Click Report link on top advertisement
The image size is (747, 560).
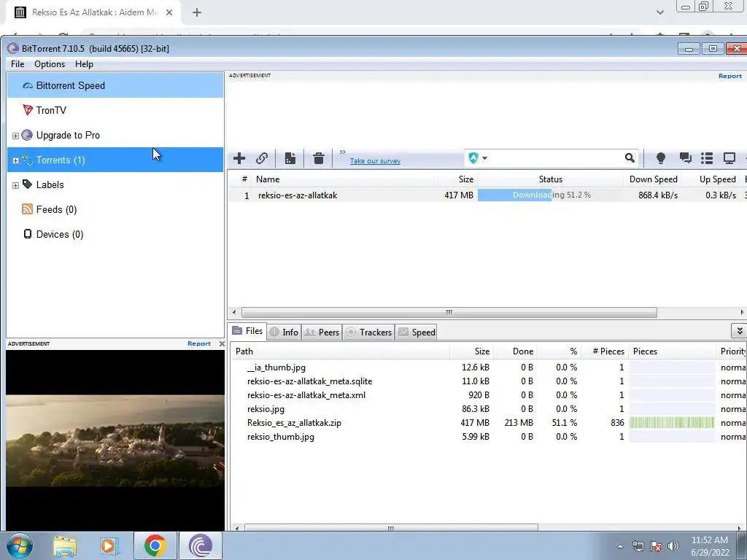(729, 76)
